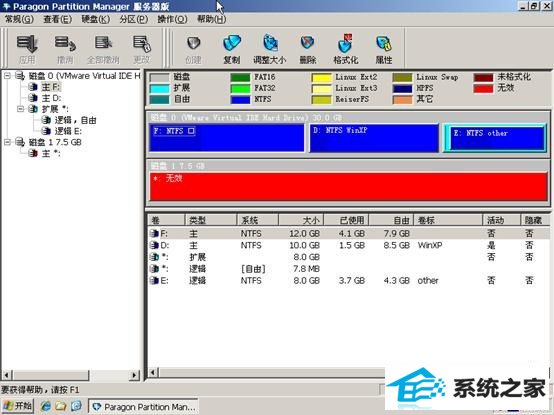Click the NTFS blue legend swatch
The height and width of the screenshot is (415, 554).
coord(240,99)
